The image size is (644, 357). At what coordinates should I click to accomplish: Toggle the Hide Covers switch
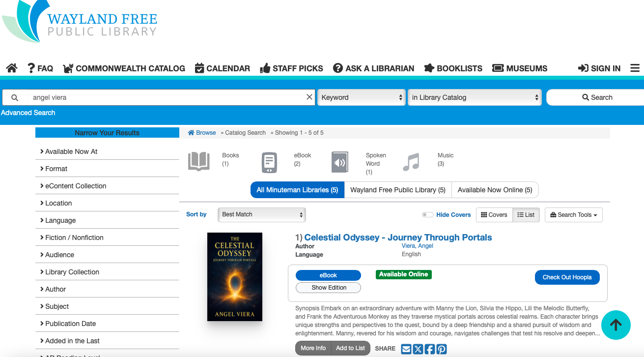(x=427, y=215)
